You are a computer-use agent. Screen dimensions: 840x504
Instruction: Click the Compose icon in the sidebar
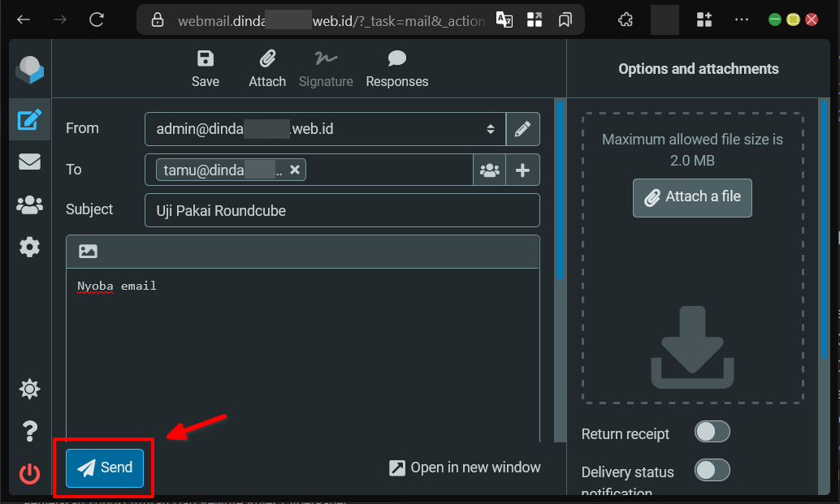29,120
